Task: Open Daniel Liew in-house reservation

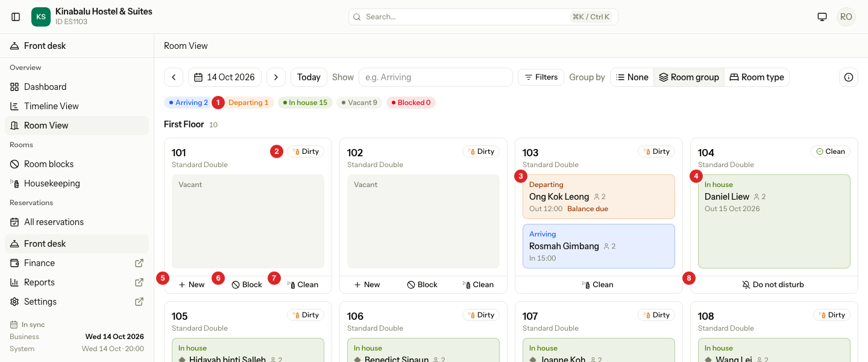Action: pos(774,221)
